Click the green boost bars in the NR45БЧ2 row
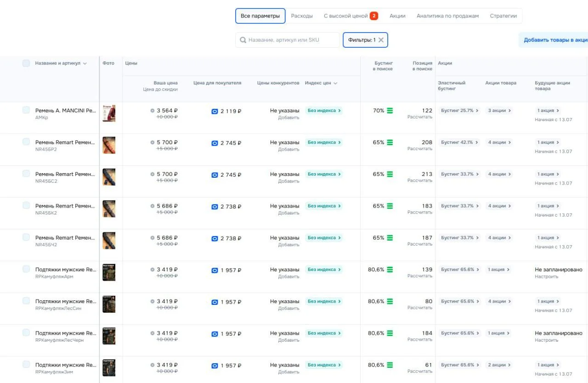 coord(390,238)
